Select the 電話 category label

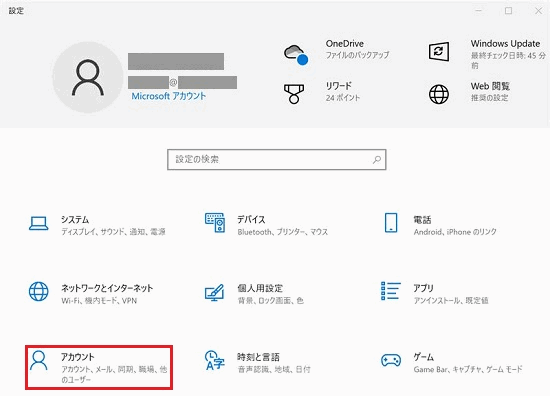coord(422,220)
